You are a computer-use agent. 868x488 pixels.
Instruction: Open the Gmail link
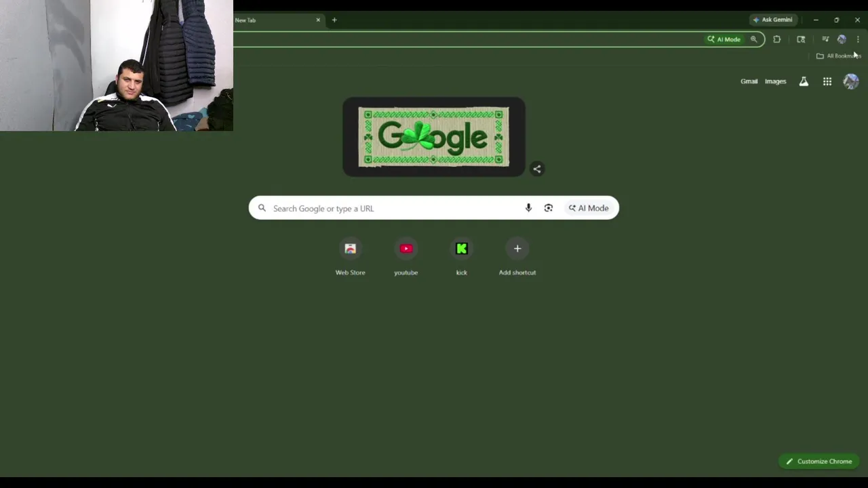coord(749,81)
